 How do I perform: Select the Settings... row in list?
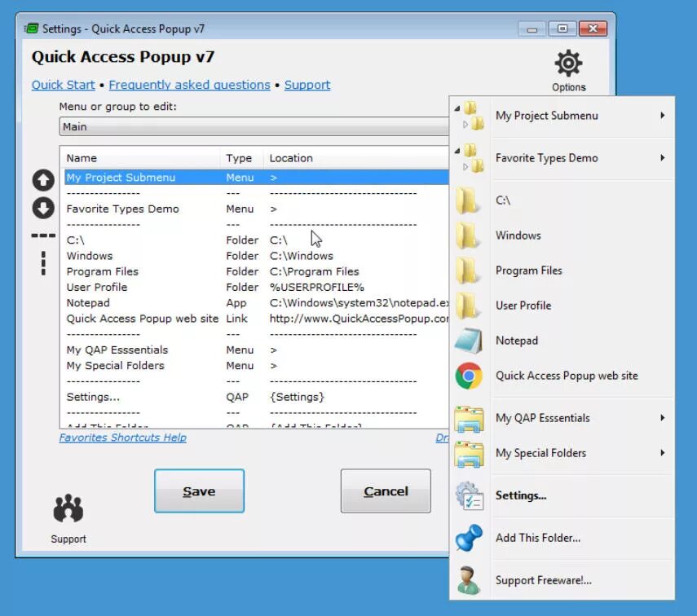257,397
